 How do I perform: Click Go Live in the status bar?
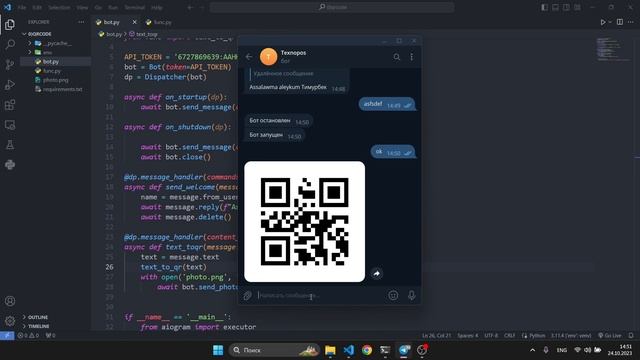click(x=610, y=336)
